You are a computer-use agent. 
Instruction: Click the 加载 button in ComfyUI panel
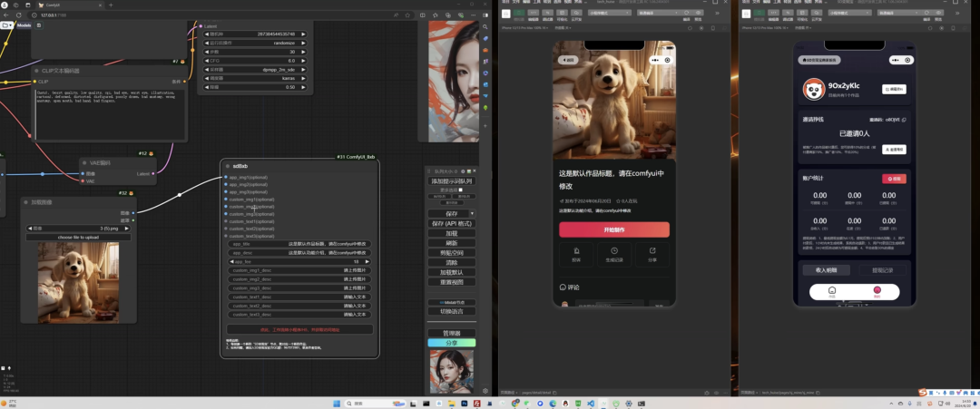click(x=451, y=234)
